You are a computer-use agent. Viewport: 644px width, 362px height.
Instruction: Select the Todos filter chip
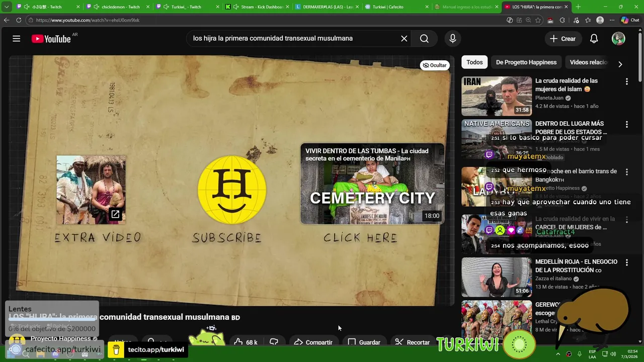pyautogui.click(x=474, y=62)
